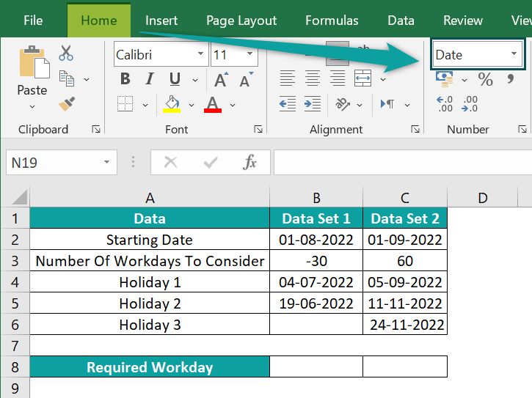Click the Copy icon
The width and height of the screenshot is (532, 398).
[67, 78]
